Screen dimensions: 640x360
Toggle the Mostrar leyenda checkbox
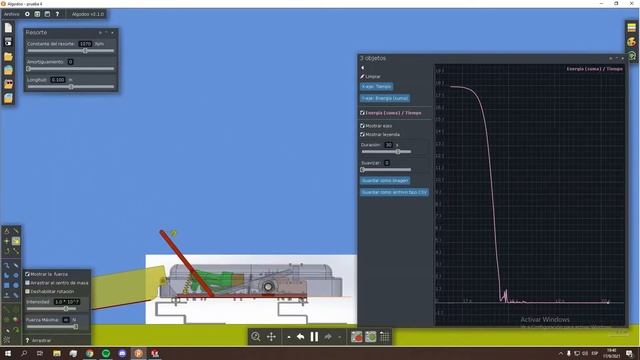tap(362, 134)
